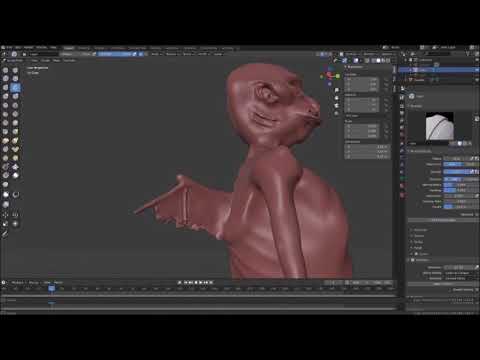Toggle camera view button in viewport
Viewport: 480px width, 360px height.
pos(337,106)
